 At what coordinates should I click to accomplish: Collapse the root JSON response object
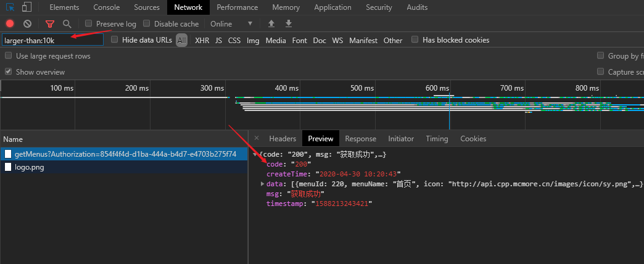pyautogui.click(x=255, y=154)
